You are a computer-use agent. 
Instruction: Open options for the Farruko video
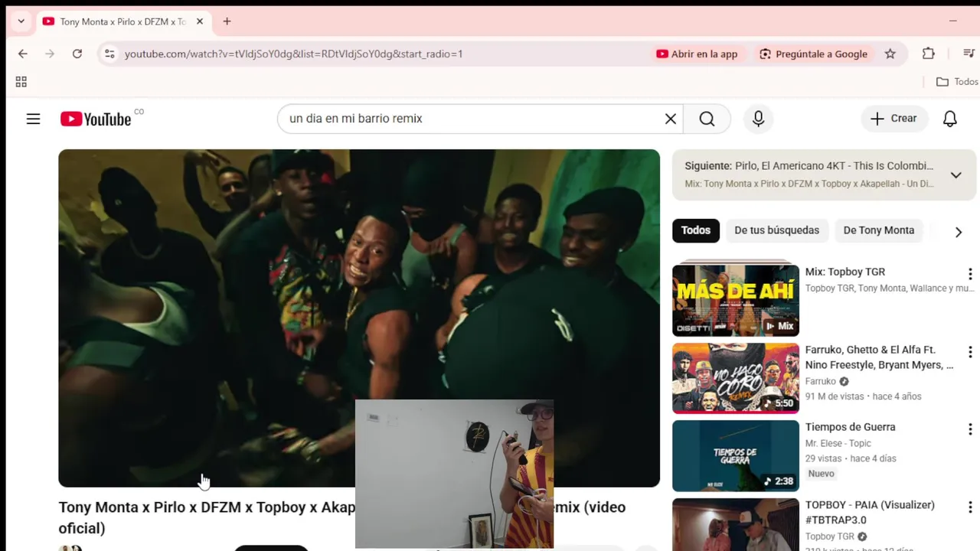tap(970, 352)
